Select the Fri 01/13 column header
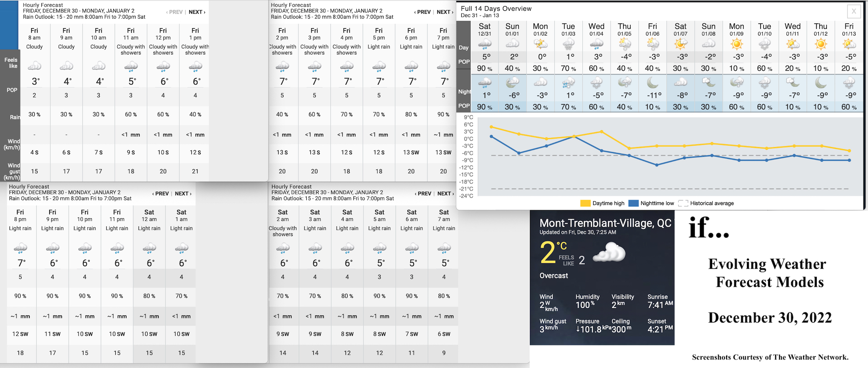The height and width of the screenshot is (368, 868). point(849,29)
